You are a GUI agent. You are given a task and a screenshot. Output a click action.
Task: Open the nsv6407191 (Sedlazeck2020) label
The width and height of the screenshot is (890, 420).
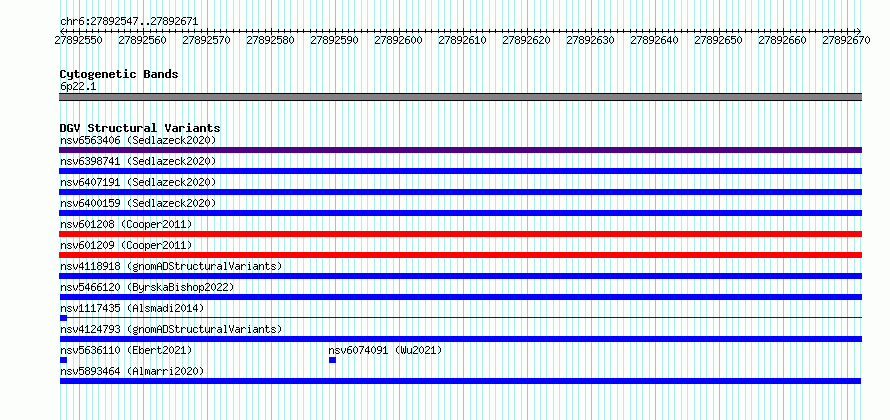[138, 182]
